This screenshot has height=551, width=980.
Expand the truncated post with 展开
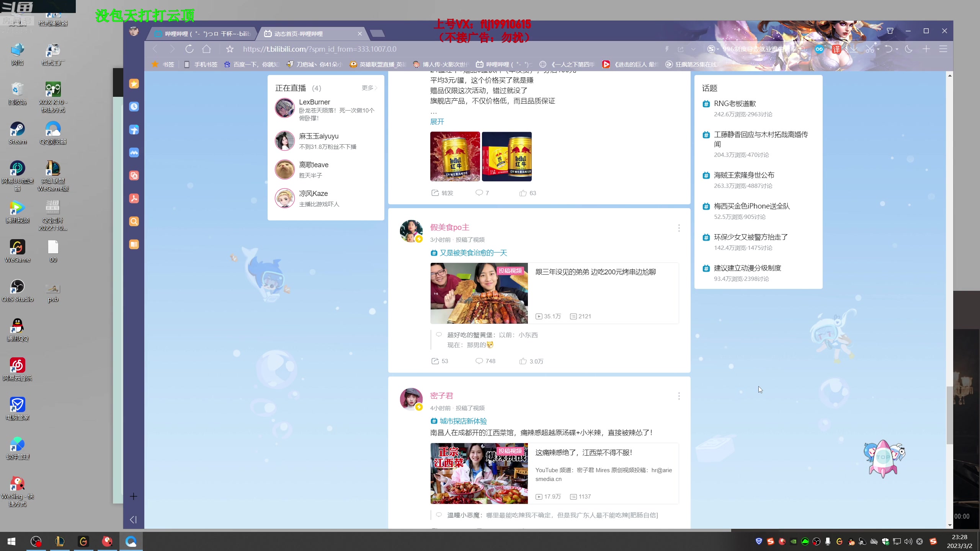[437, 122]
